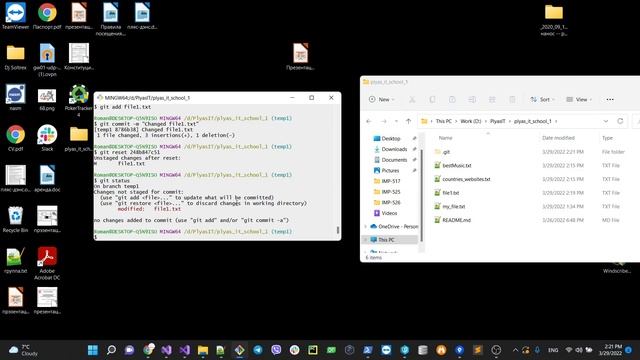
Task: Select the plyas_it_sch... folder on desktop
Action: click(78, 139)
